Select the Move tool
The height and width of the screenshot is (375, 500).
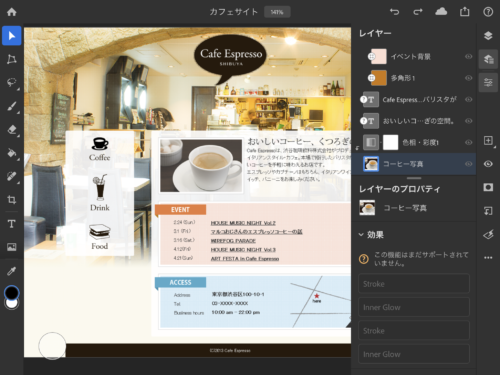click(12, 36)
